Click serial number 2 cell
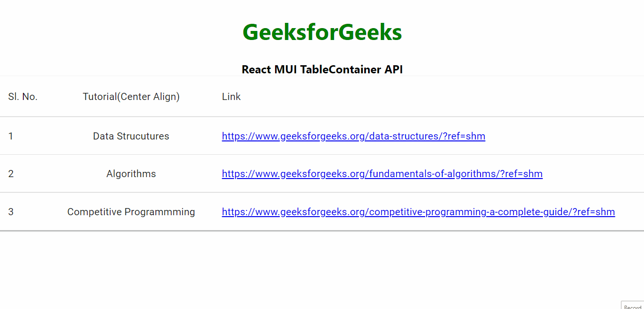The height and width of the screenshot is (309, 644). click(11, 174)
